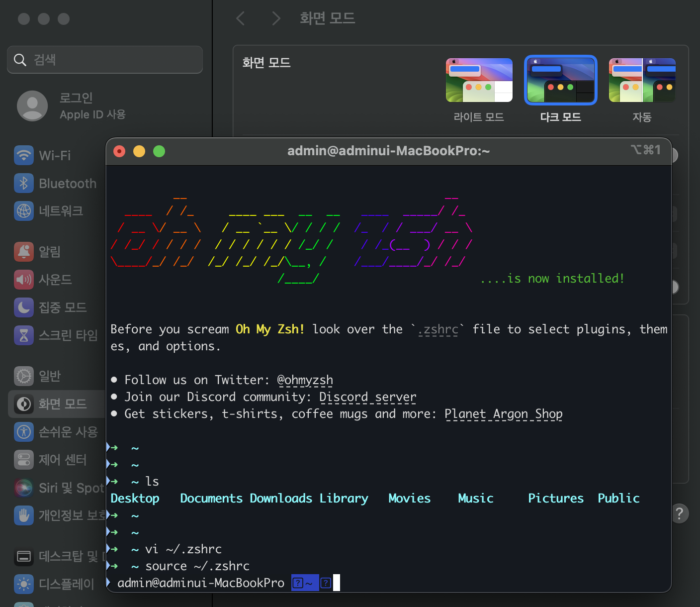
Task: Open 손쉬운 사용 accessibility icon
Action: [x=24, y=432]
